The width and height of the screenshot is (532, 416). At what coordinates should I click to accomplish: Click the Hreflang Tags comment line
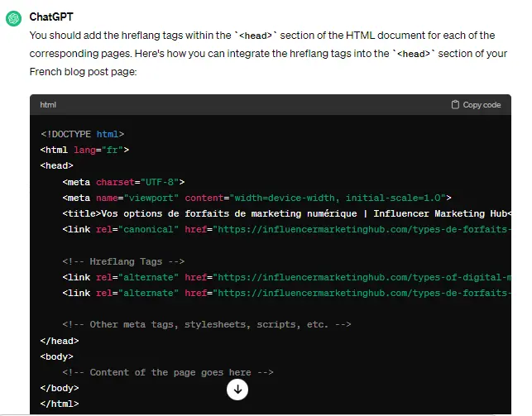[123, 261]
